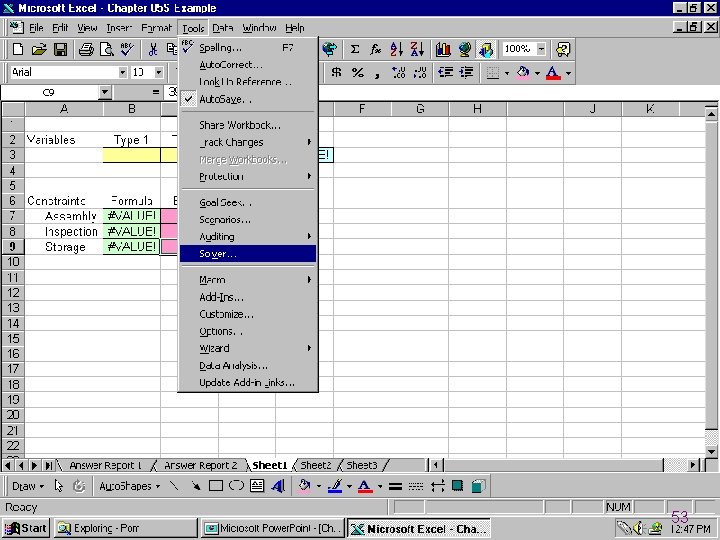The image size is (720, 540).
Task: Open the Zoom 100% dropdown
Action: (x=542, y=49)
